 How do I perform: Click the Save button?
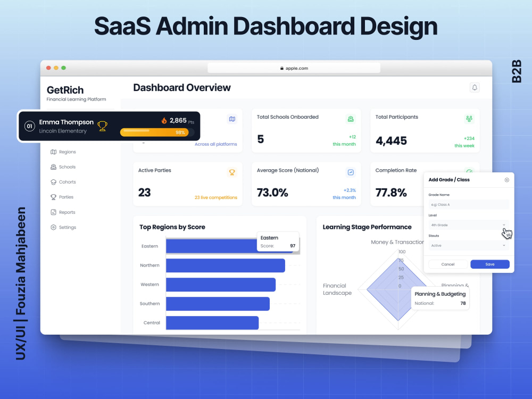pyautogui.click(x=490, y=264)
